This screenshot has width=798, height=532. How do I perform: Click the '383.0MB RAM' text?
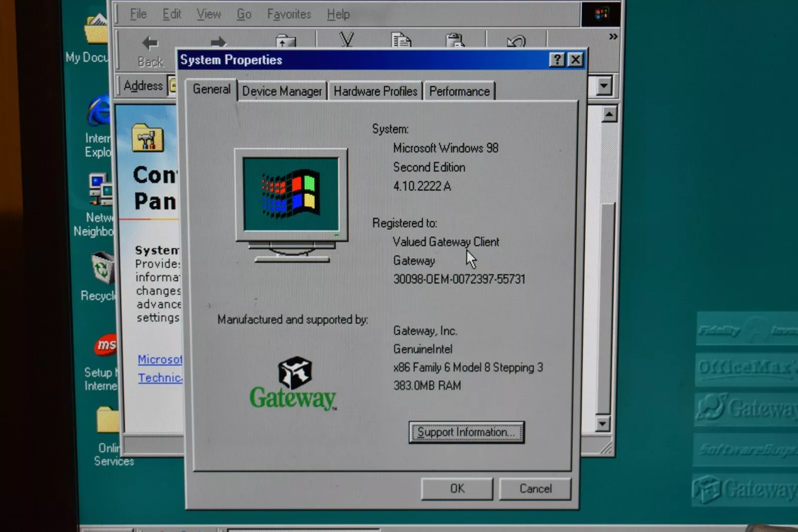coord(427,385)
